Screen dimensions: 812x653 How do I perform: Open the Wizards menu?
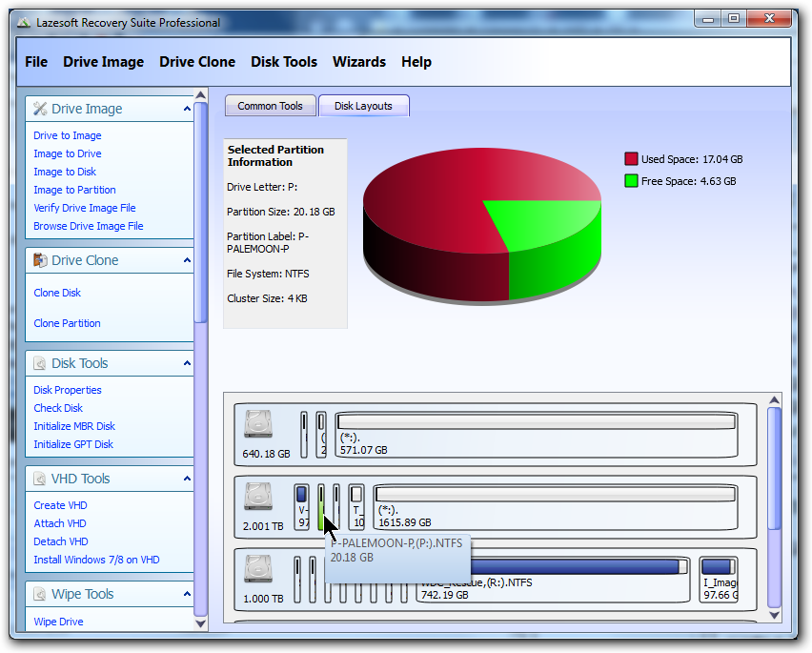(x=358, y=62)
